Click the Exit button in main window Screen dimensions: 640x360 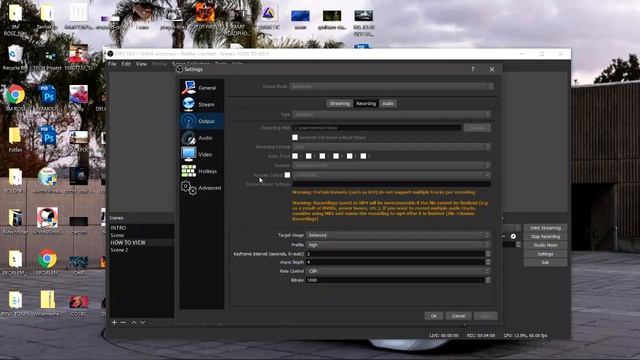pos(545,262)
